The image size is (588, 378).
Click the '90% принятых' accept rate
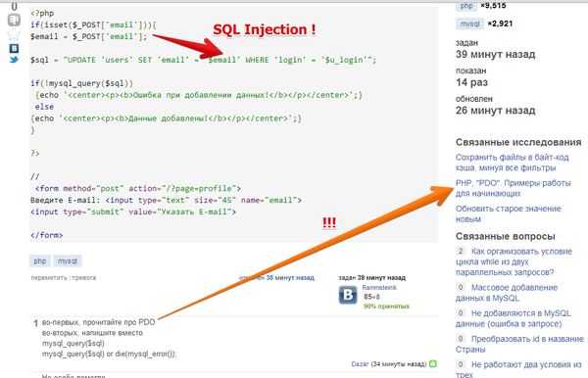386,307
